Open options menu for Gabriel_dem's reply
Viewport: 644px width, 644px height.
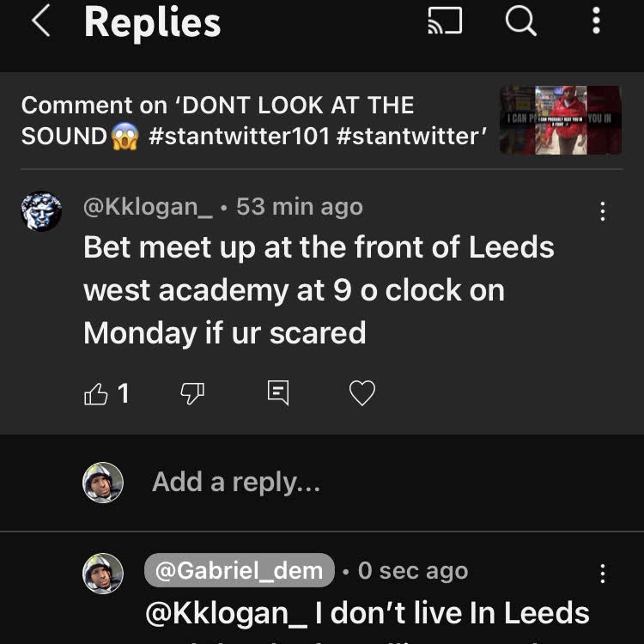point(603,574)
